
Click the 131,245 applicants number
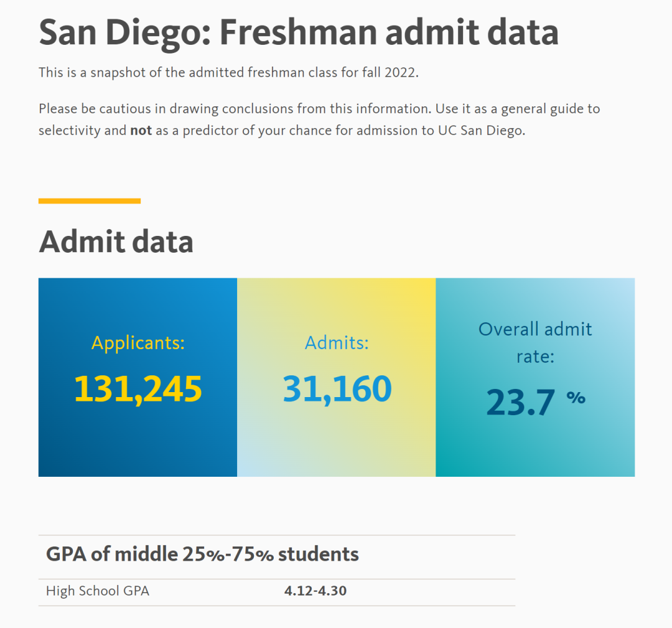tap(138, 389)
